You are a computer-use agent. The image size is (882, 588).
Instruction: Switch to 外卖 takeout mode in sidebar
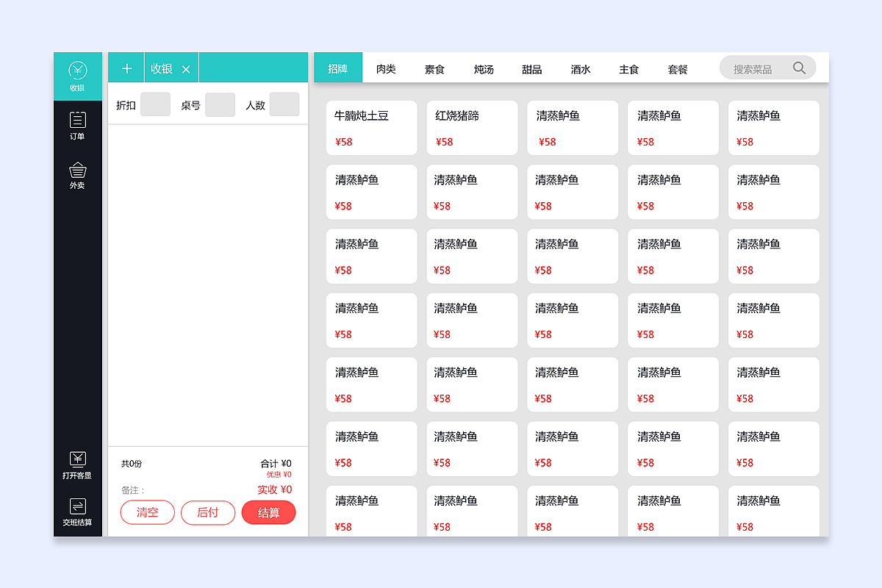77,174
